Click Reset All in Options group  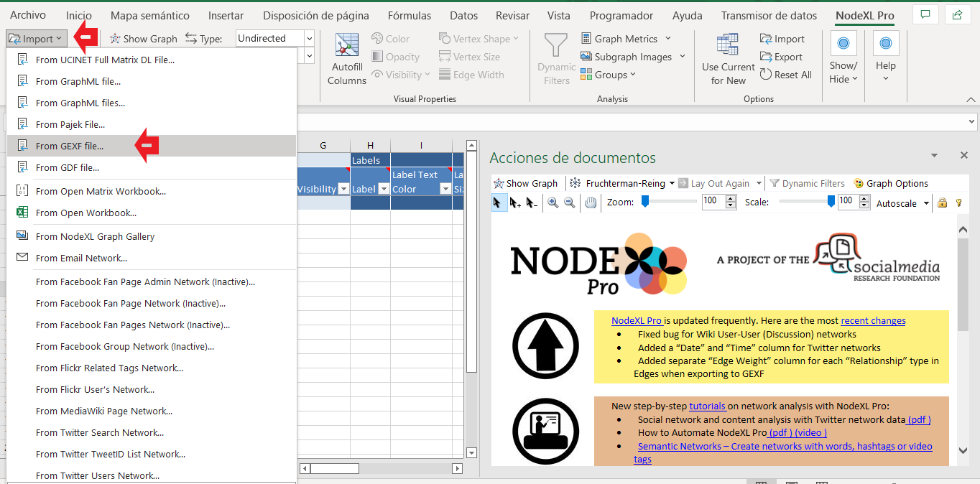(785, 75)
